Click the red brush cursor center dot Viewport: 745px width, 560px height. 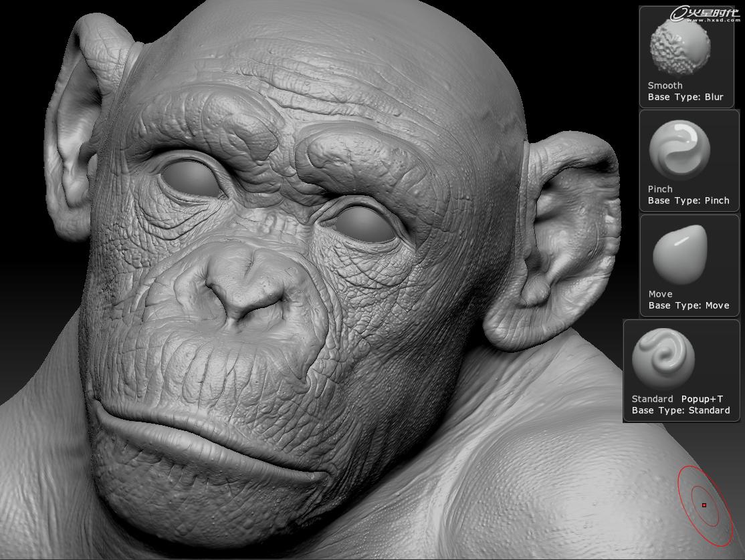coord(704,505)
